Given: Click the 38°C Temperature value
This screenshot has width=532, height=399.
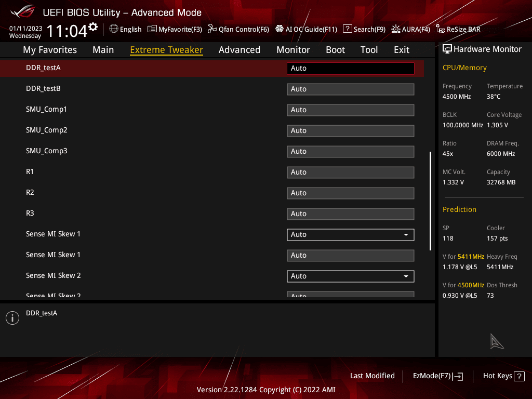Looking at the screenshot, I should tap(494, 96).
